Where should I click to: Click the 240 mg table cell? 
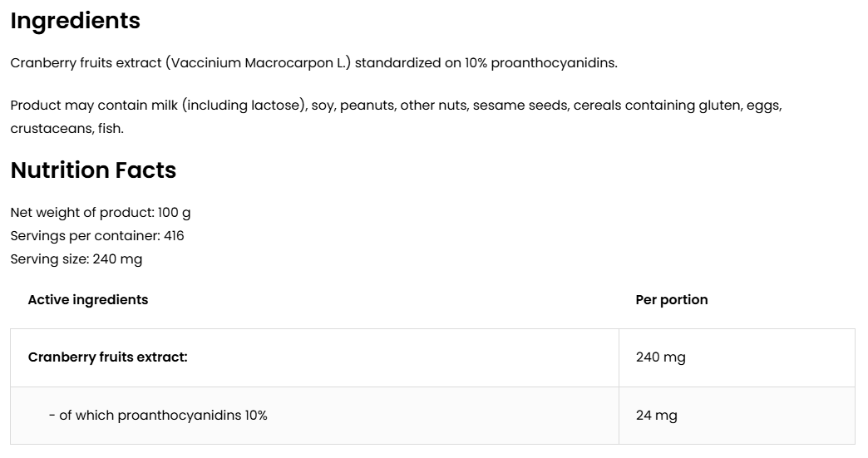[661, 357]
